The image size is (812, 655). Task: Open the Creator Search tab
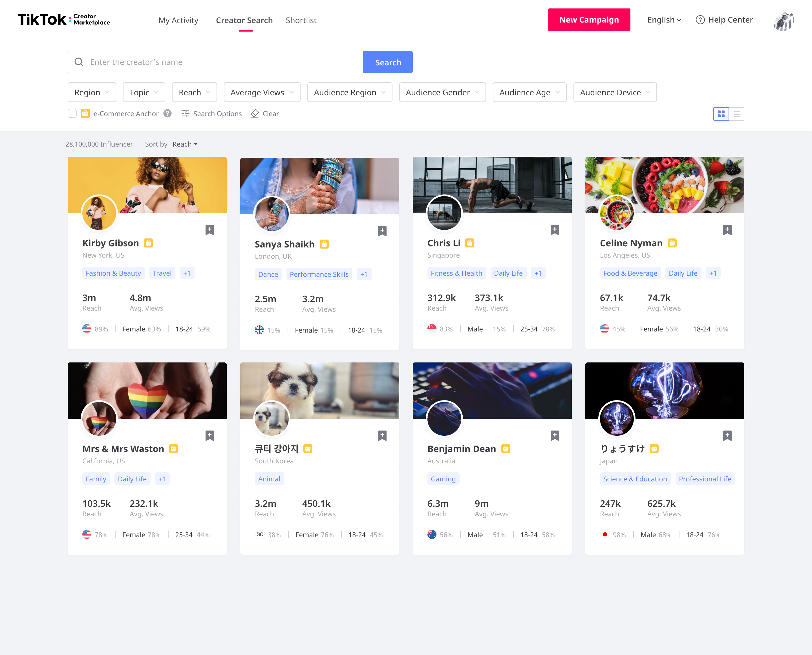(244, 20)
